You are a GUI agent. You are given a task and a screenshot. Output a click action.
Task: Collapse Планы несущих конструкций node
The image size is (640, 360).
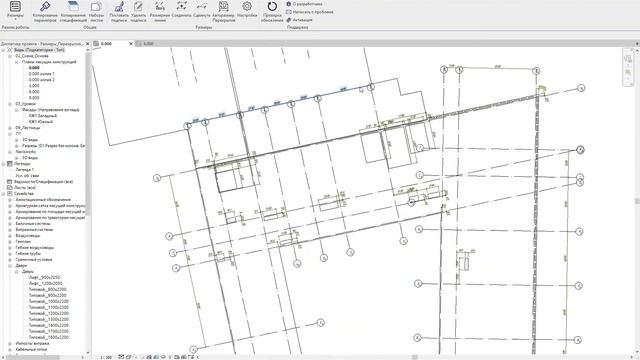[17, 62]
